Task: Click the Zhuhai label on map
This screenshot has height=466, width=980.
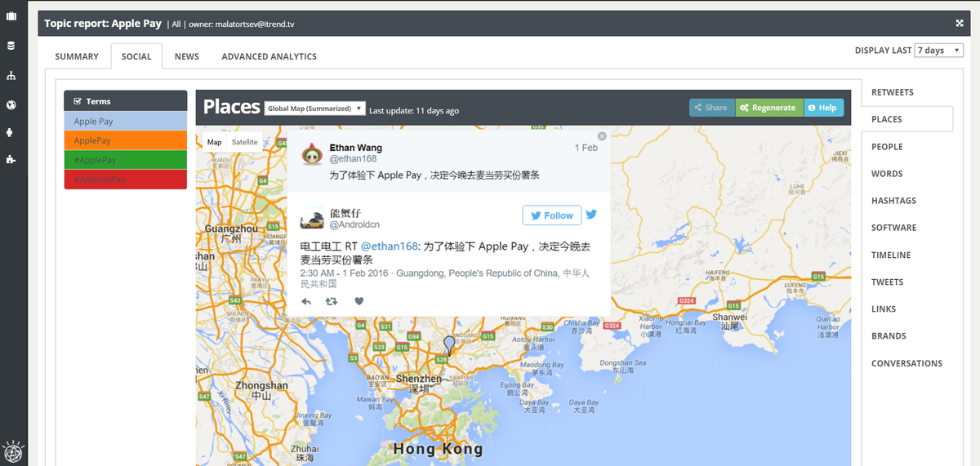Action: tap(304, 448)
